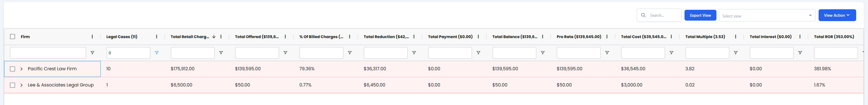Expand Lee & Associates Legal Group row

[21, 85]
